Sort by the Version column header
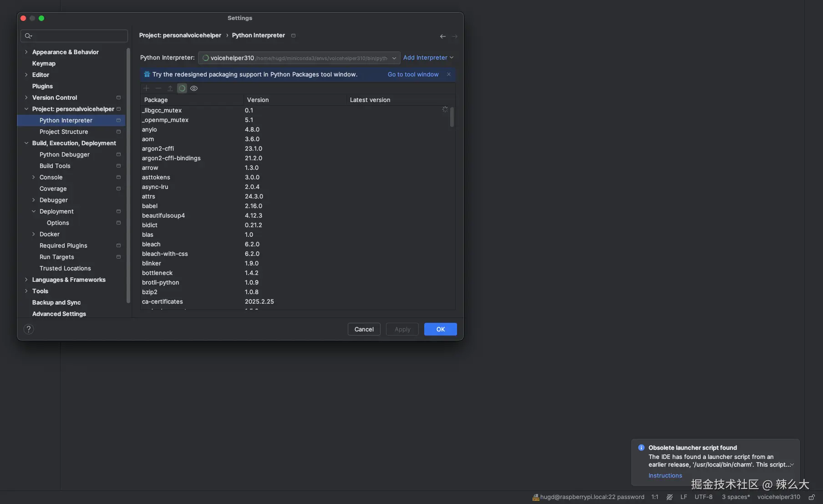823x504 pixels. coord(295,100)
